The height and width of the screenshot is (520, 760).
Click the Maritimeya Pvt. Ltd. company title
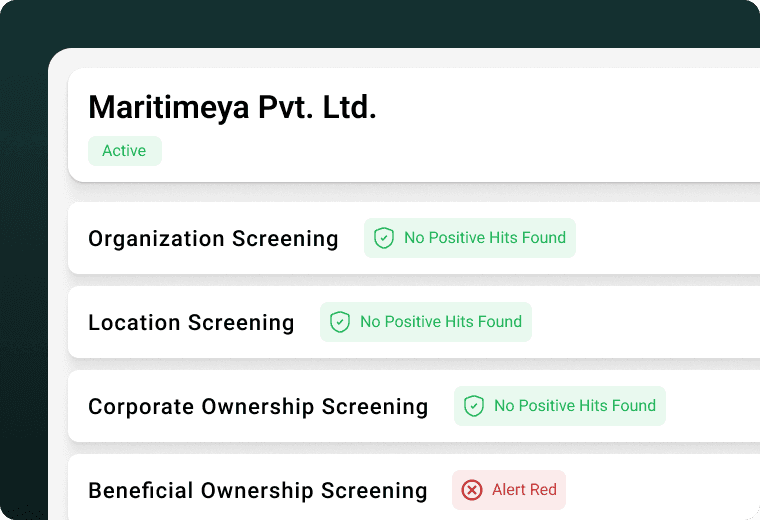coord(232,107)
